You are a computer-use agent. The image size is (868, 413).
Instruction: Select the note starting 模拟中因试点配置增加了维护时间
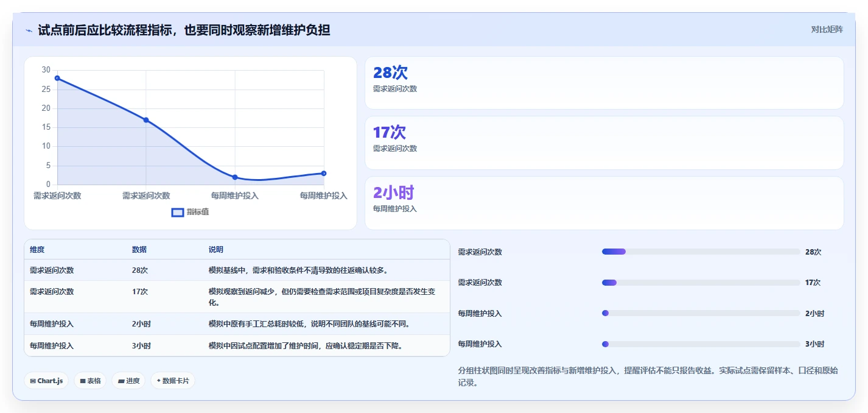click(x=306, y=345)
